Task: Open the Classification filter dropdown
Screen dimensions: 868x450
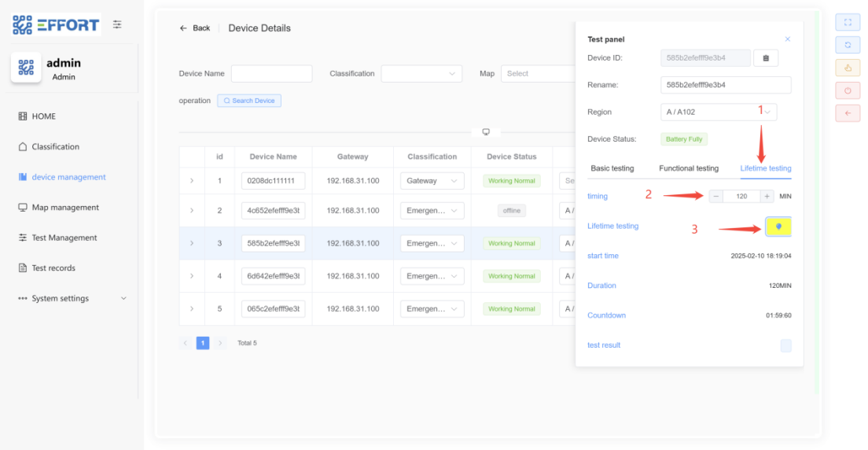Action: 421,74
